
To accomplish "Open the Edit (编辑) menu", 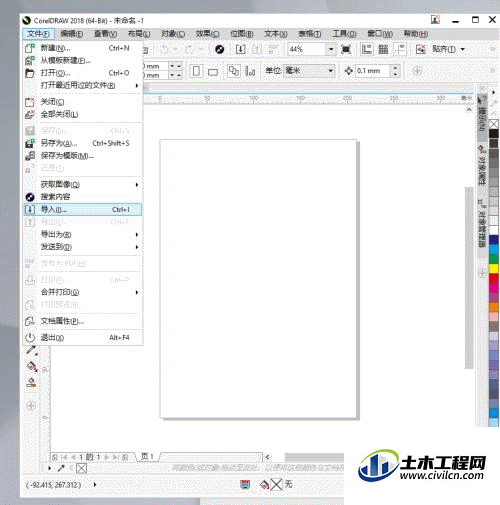I will click(x=72, y=34).
